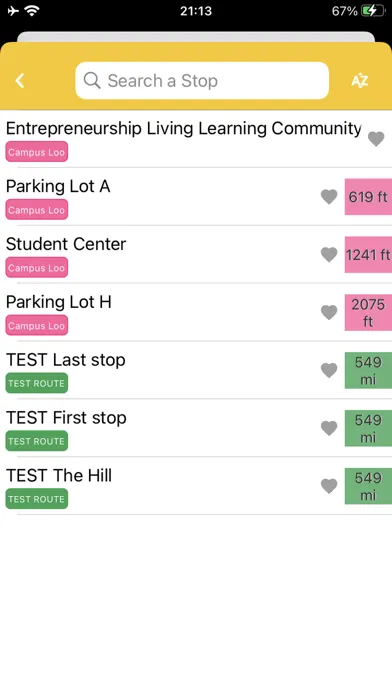
Task: Tap the battery indicator in status bar
Action: 374,11
